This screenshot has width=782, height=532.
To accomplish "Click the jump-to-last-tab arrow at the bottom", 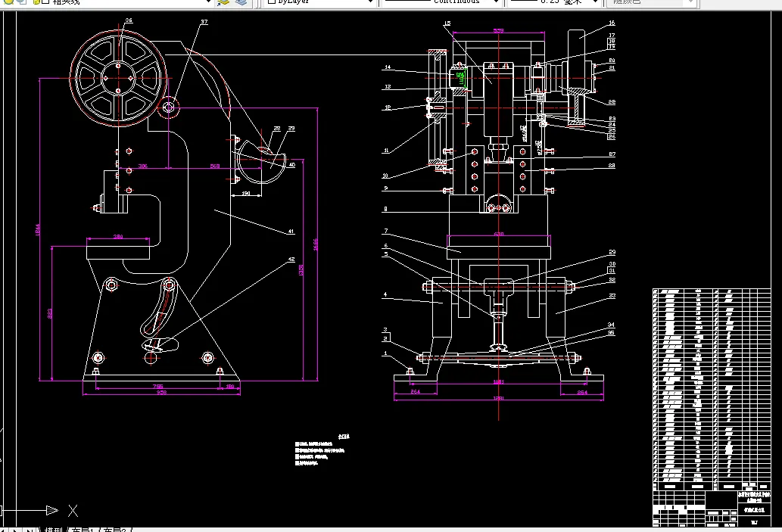I will point(30,530).
